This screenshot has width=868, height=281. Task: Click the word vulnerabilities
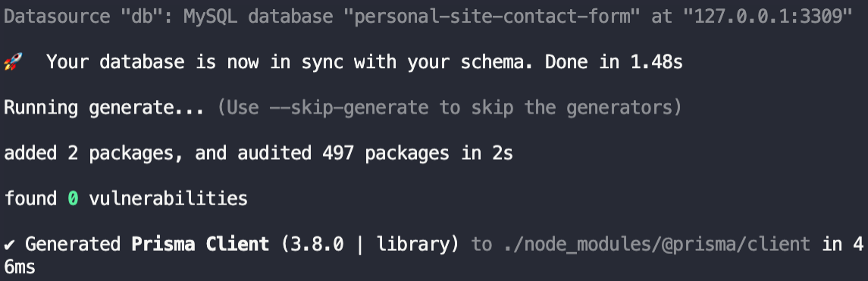tap(168, 198)
